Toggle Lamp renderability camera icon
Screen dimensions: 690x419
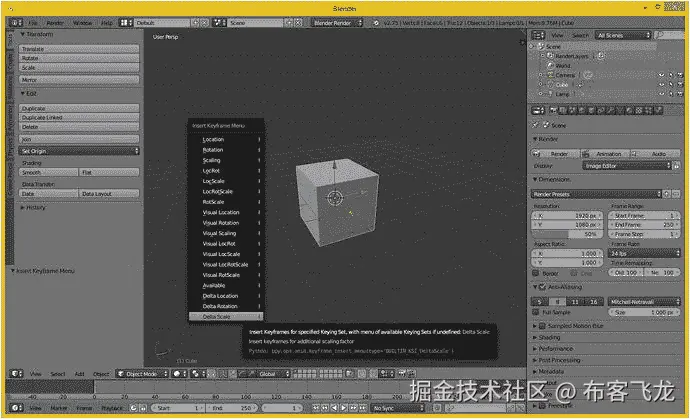pyautogui.click(x=680, y=94)
